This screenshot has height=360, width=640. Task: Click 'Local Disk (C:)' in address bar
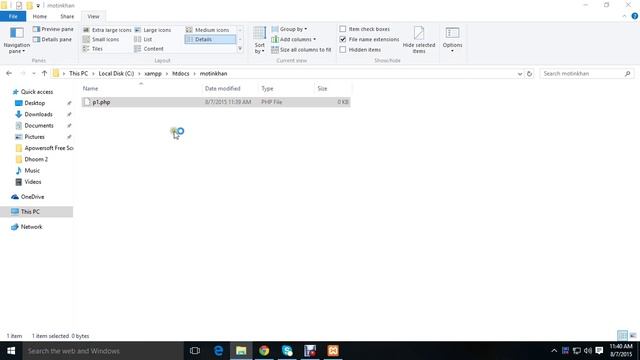[116, 73]
